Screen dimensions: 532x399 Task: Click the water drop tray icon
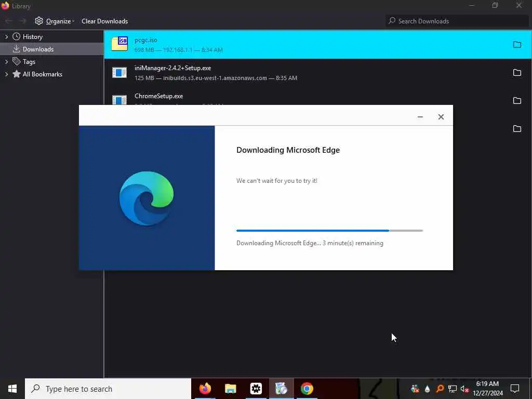click(x=427, y=389)
